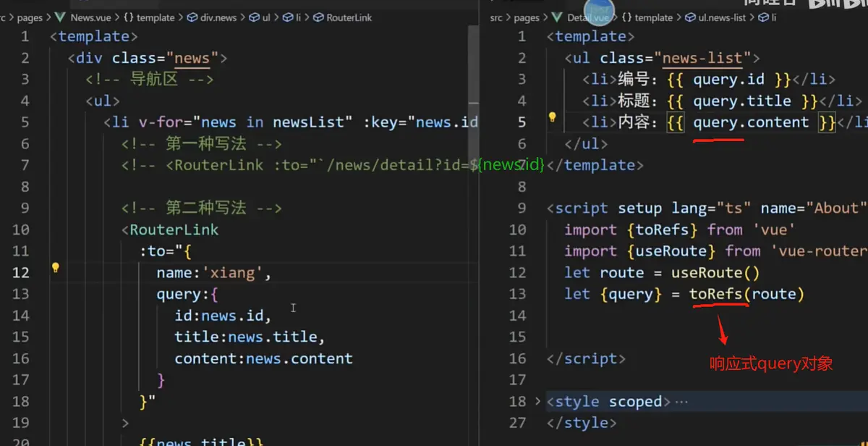Click "query.content" in the 内容 list item
868x446 pixels.
pyautogui.click(x=751, y=122)
